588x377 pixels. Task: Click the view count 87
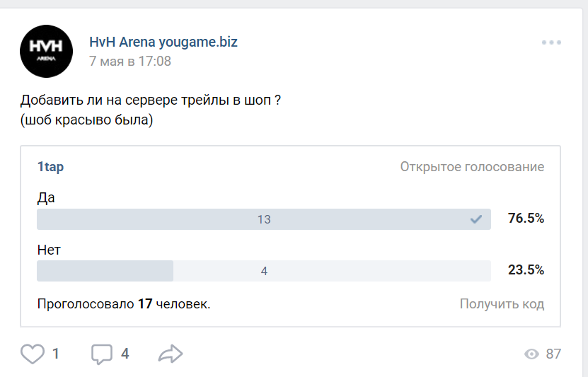pos(553,354)
